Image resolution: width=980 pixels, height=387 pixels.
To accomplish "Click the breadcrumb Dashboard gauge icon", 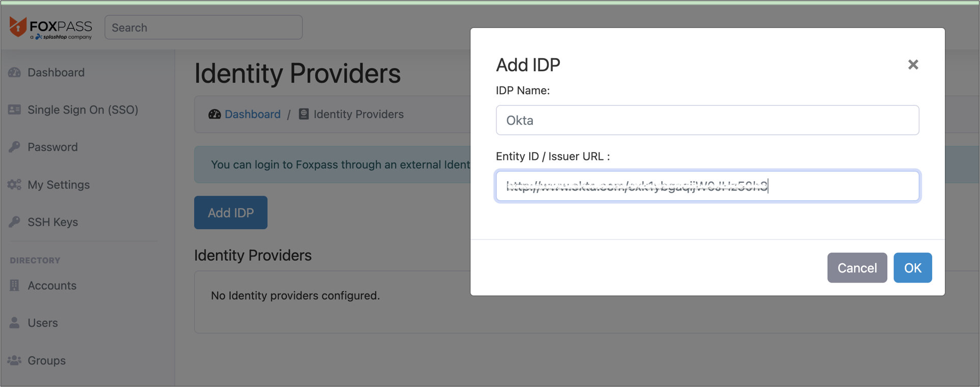I will (214, 114).
